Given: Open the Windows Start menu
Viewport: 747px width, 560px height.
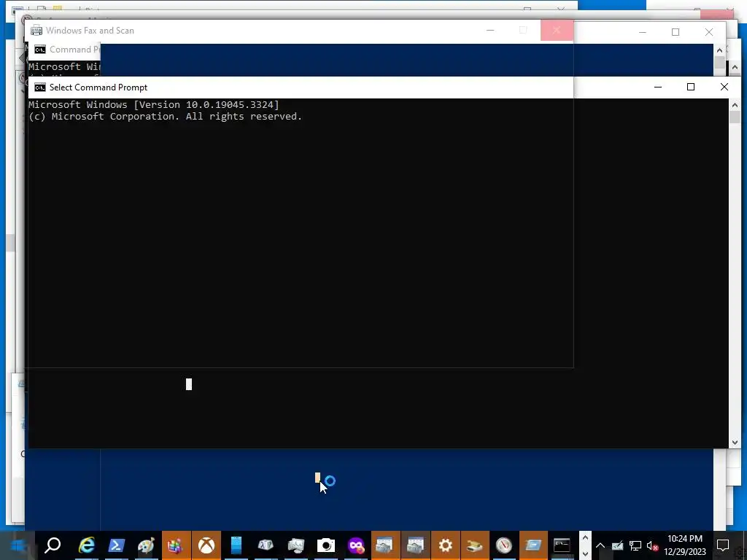Looking at the screenshot, I should tap(18, 545).
